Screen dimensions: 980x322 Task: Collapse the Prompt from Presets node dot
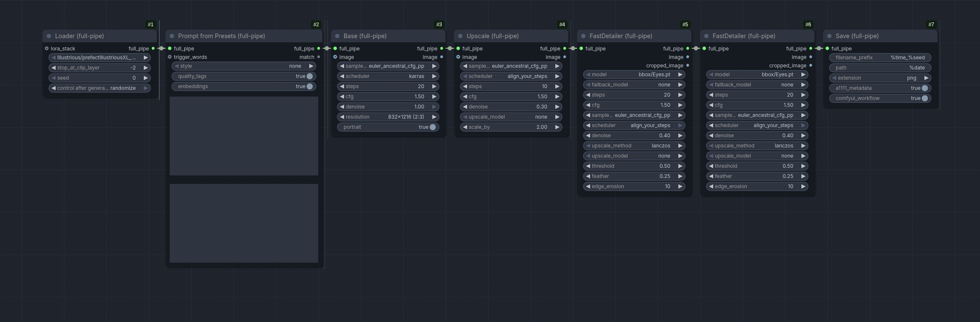[172, 36]
